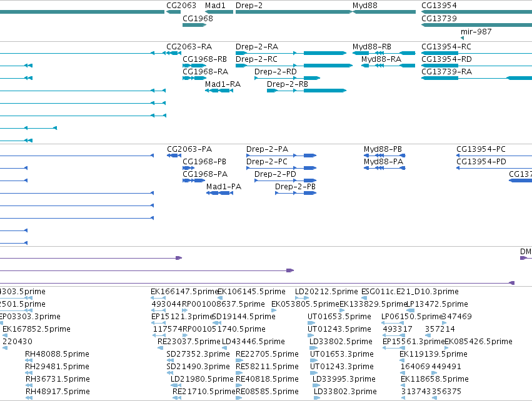Click the CG1968-RB transcript label
This screenshot has width=532, height=401.
click(x=204, y=59)
